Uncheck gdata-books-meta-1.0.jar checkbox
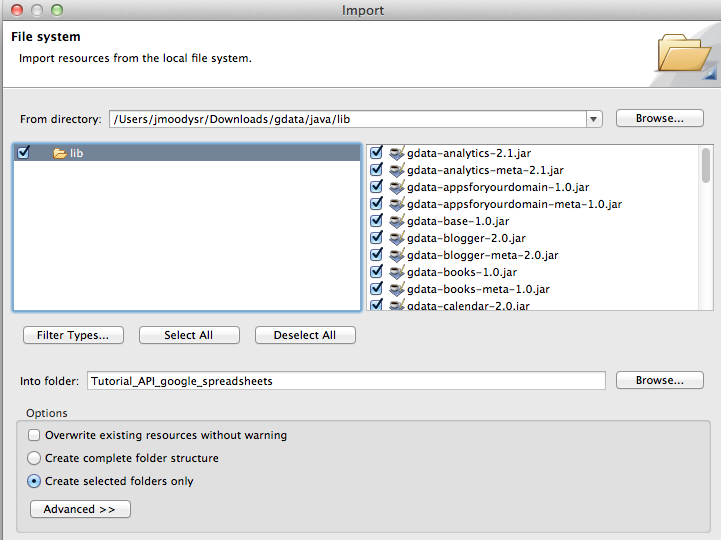 point(377,288)
